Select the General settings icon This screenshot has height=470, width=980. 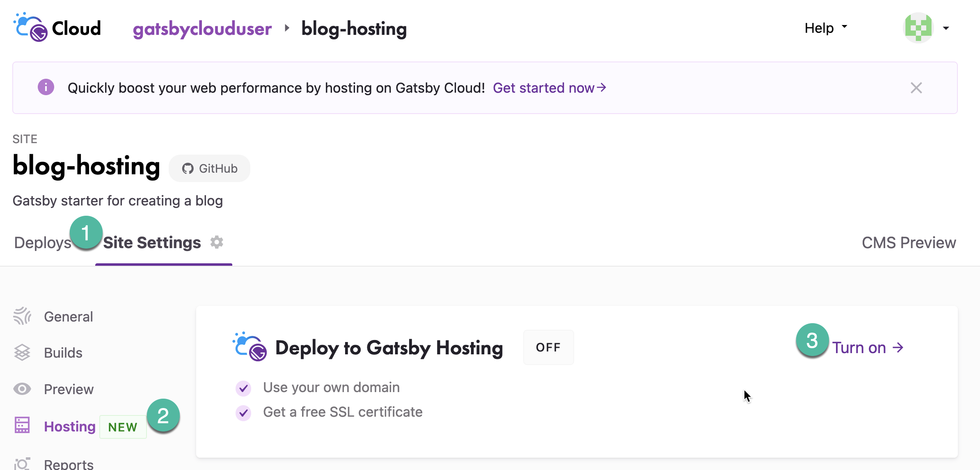[23, 316]
